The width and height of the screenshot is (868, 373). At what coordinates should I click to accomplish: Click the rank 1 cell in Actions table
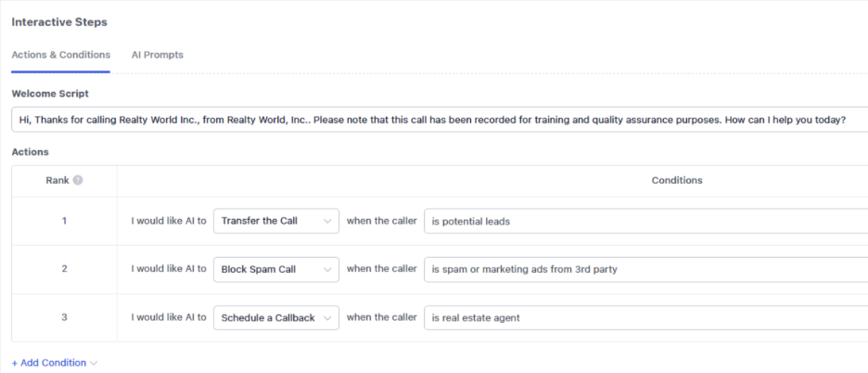pos(64,222)
